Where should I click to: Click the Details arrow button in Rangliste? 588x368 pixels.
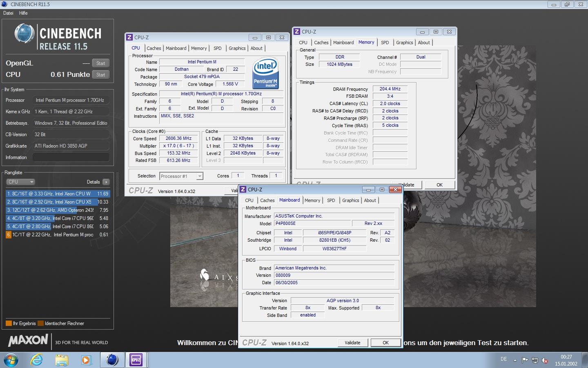point(106,182)
